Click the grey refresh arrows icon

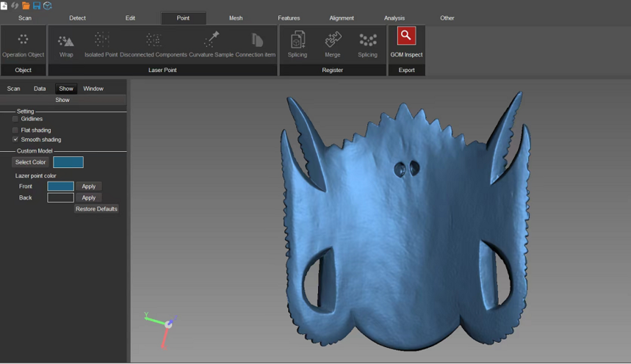[x=15, y=6]
